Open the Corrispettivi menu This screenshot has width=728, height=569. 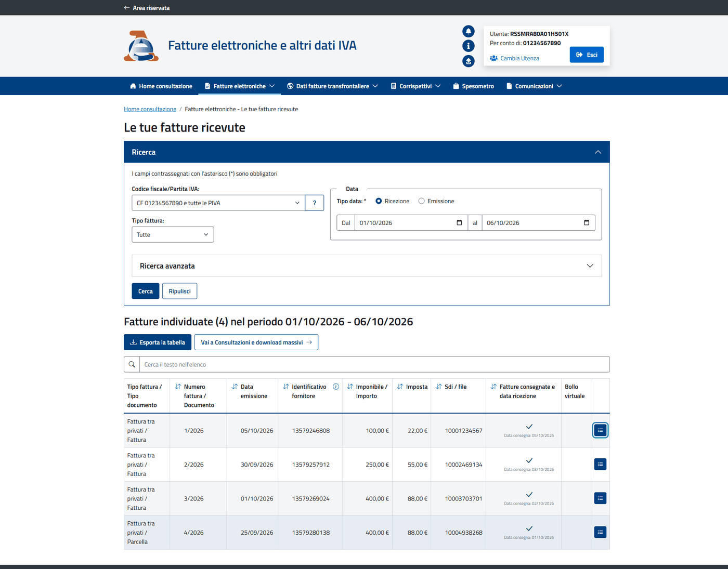coord(415,86)
